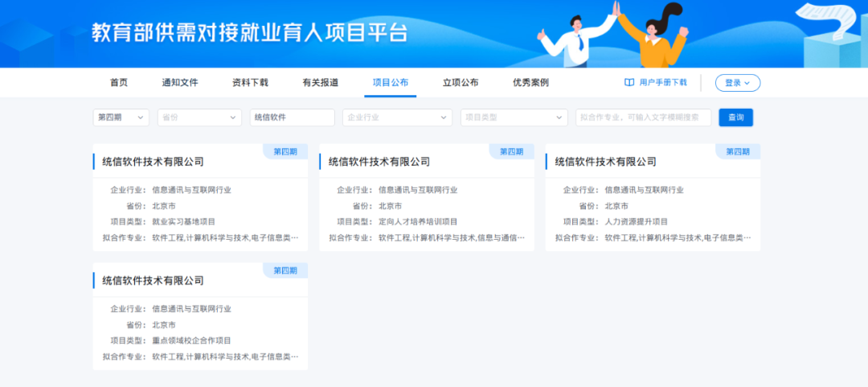Click the book icon beside 用户手册下载
This screenshot has height=387, width=868.
pos(628,83)
